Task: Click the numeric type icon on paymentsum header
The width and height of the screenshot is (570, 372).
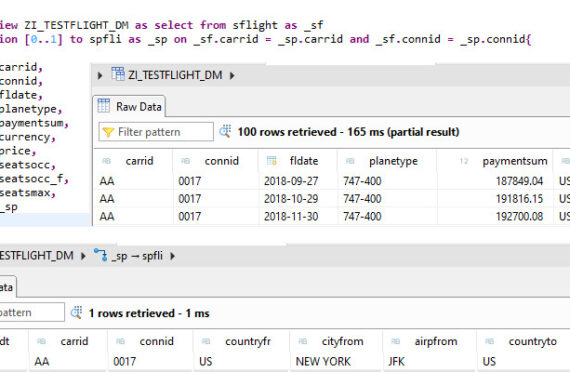Action: click(x=464, y=161)
